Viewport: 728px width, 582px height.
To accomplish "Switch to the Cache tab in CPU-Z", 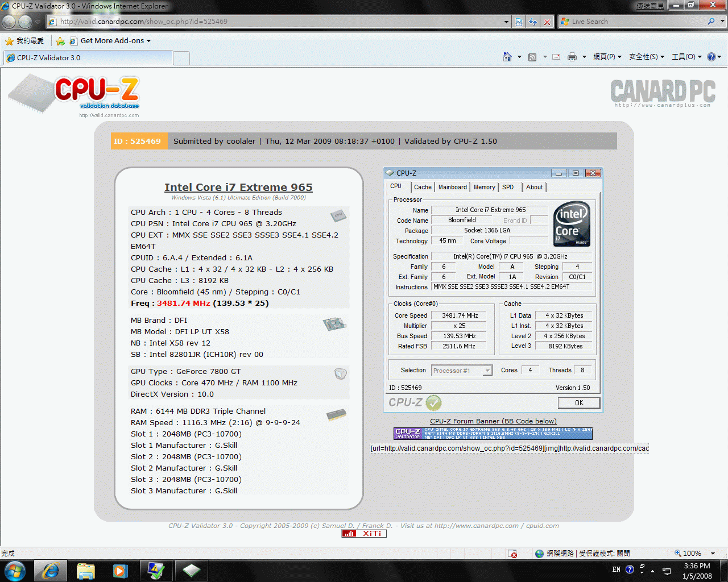I will pos(423,187).
